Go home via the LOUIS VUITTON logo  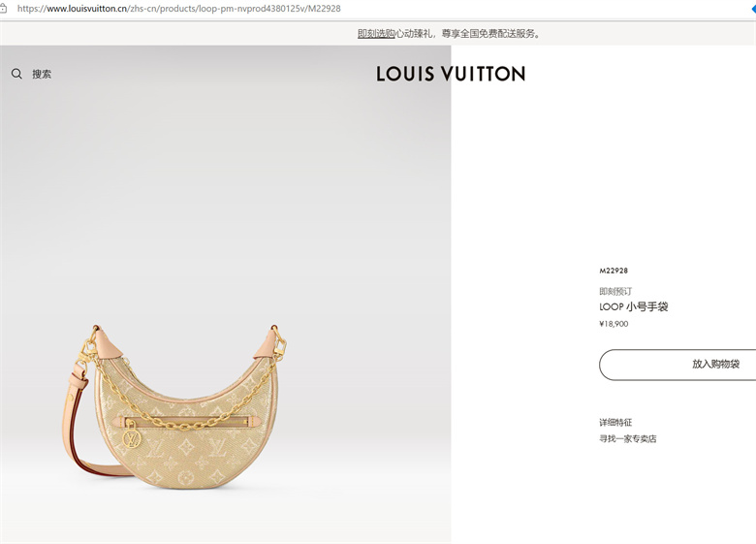pyautogui.click(x=451, y=74)
